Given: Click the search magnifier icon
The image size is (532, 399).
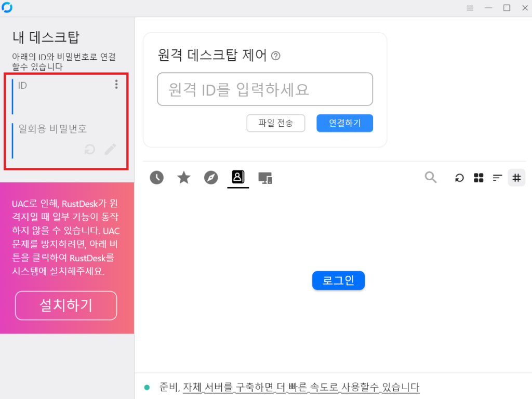Looking at the screenshot, I should point(431,178).
